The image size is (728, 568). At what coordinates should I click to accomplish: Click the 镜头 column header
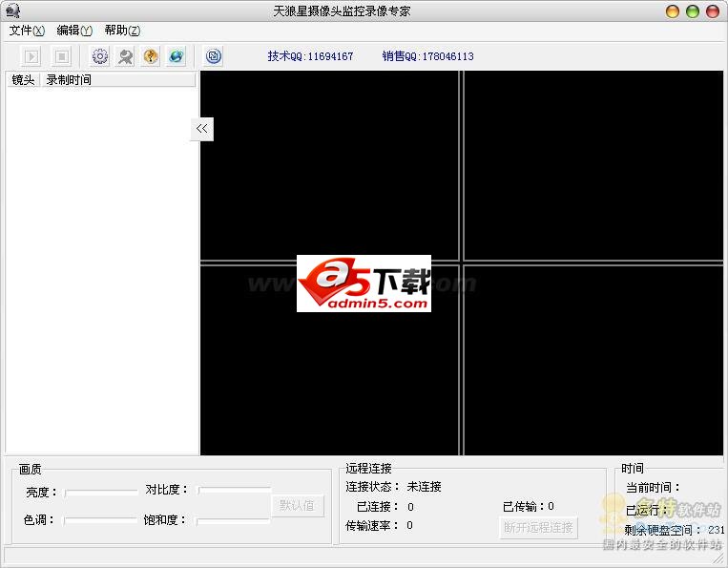point(23,80)
